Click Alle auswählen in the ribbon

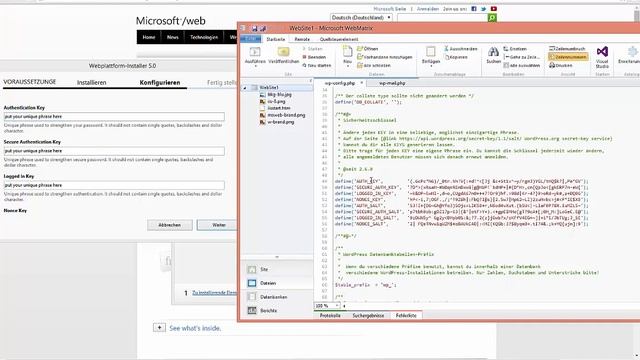click(x=522, y=65)
